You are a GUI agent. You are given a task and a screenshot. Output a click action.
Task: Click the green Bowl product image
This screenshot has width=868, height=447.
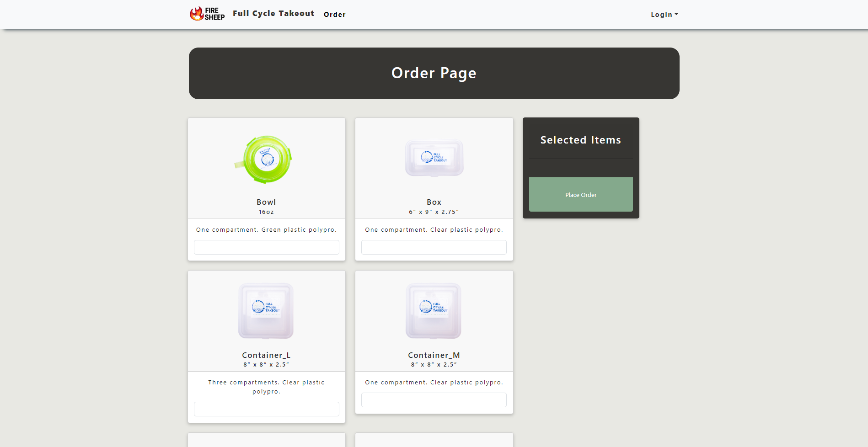[x=266, y=160]
